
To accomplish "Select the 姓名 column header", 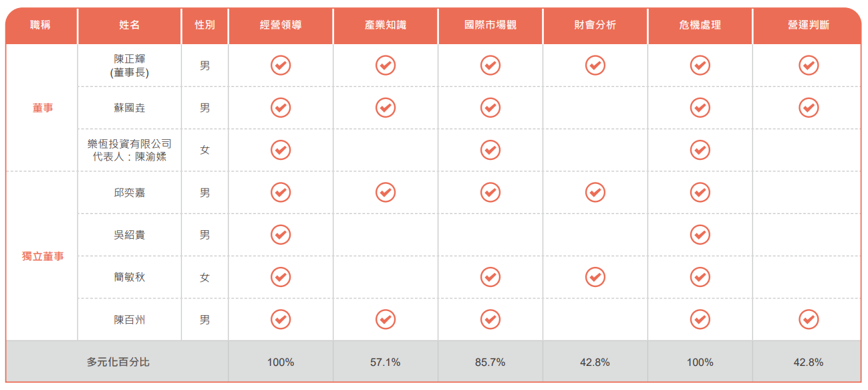I will 130,25.
